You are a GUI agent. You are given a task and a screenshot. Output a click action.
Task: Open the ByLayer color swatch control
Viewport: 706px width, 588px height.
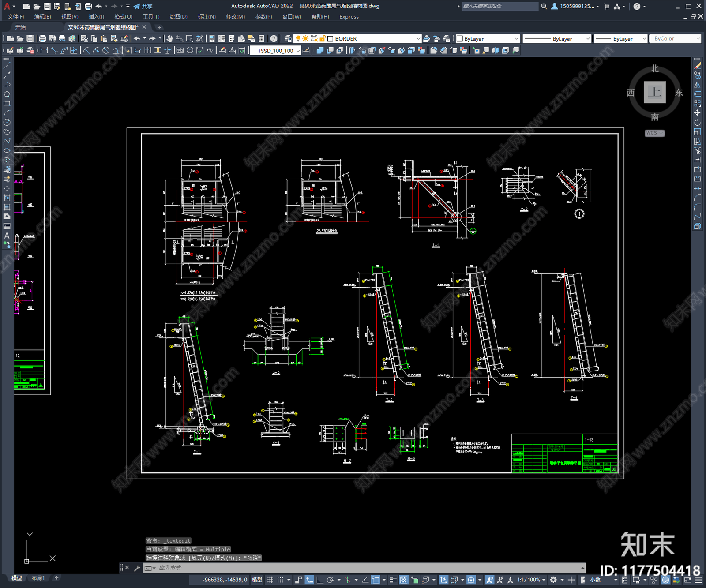tap(488, 39)
